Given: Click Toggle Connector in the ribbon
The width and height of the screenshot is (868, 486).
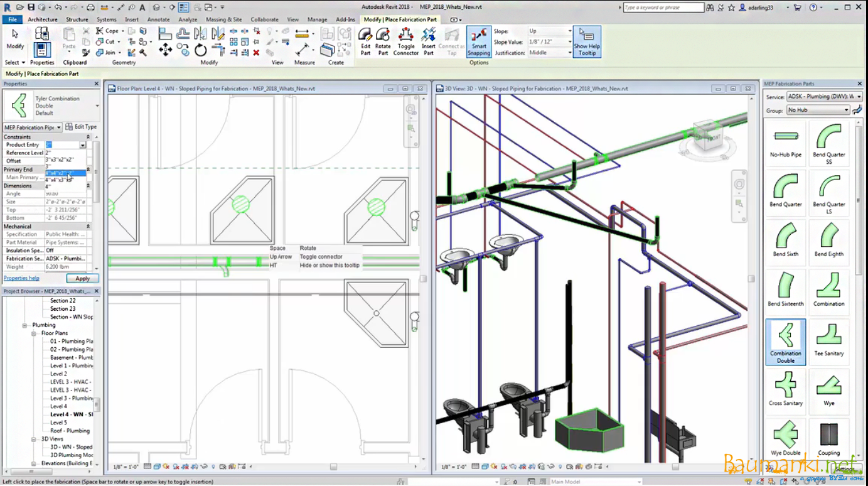Looking at the screenshot, I should 406,41.
